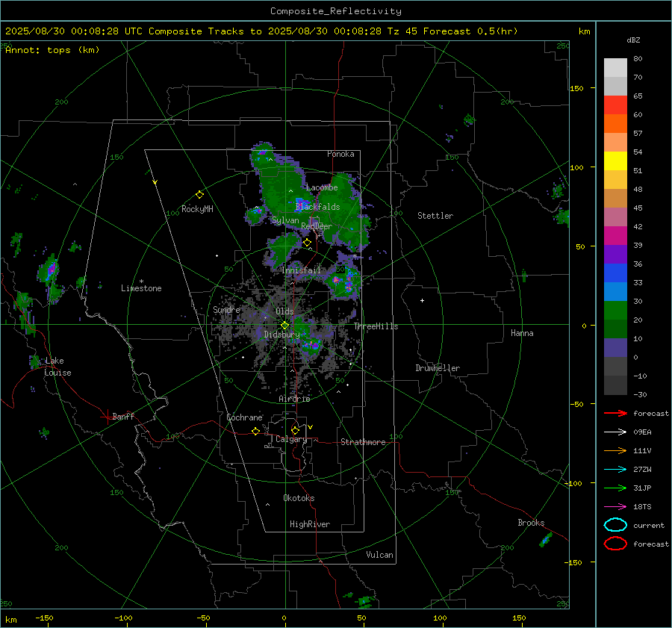Select the blue 33-36 dBZ color swatch

615,273
